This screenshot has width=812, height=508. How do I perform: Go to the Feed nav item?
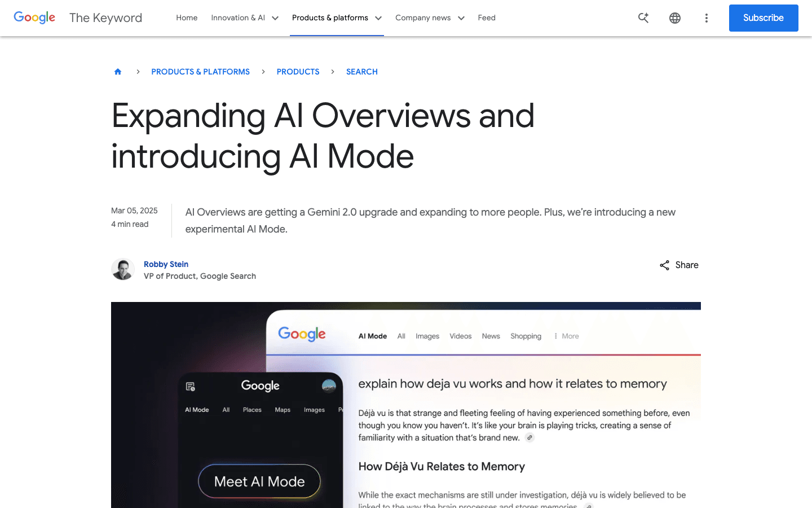tap(487, 18)
